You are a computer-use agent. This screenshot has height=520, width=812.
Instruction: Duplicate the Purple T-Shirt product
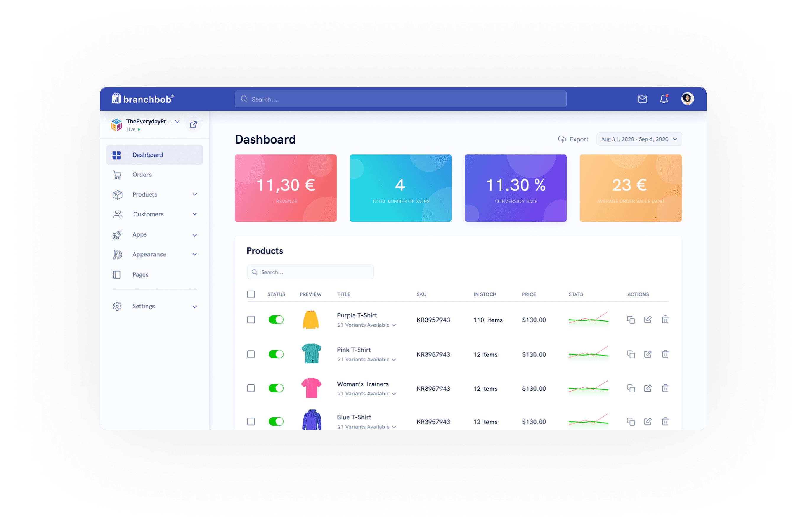pos(631,320)
